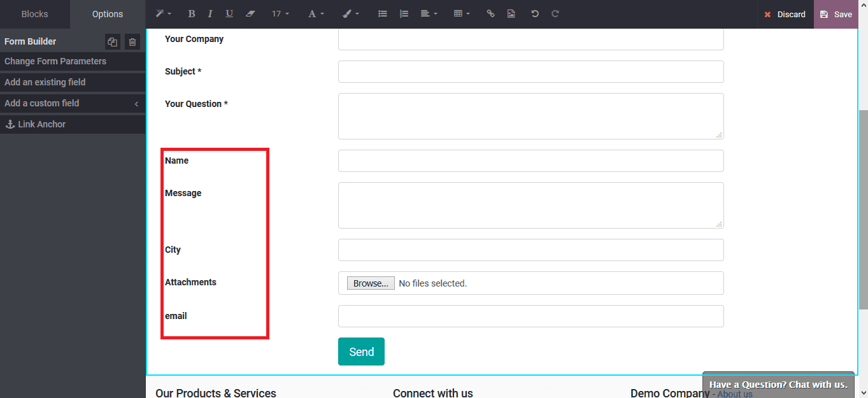Click the Subject input field

[x=530, y=71]
